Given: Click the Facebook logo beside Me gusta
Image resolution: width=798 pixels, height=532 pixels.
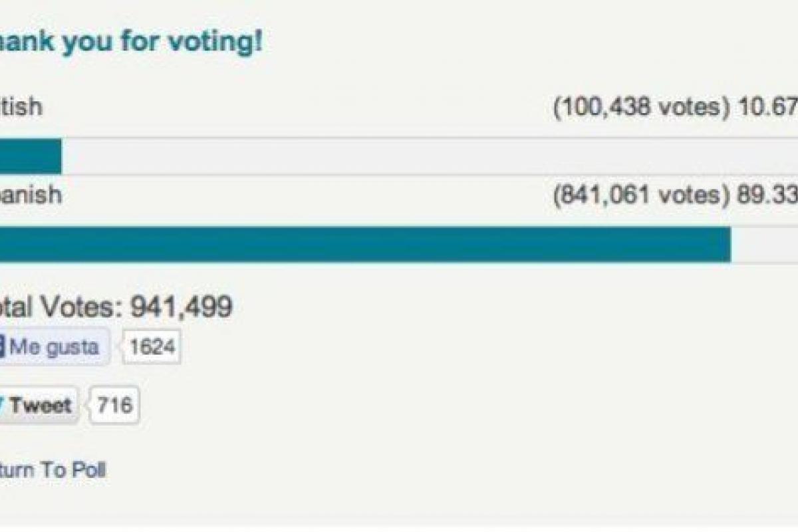Looking at the screenshot, I should [x=2, y=347].
